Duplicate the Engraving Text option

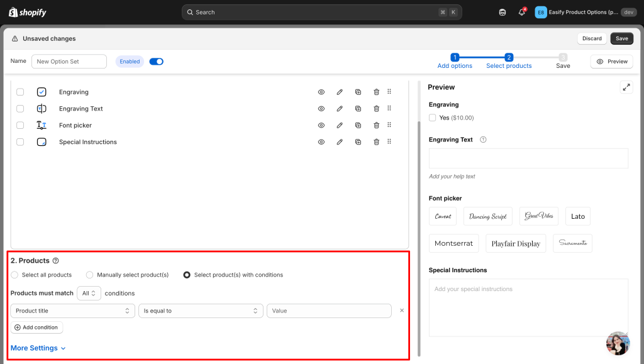pos(358,109)
